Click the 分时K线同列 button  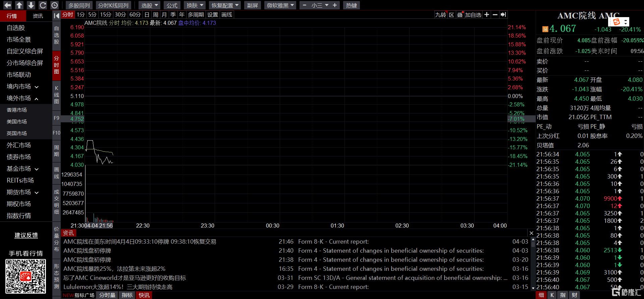click(113, 5)
